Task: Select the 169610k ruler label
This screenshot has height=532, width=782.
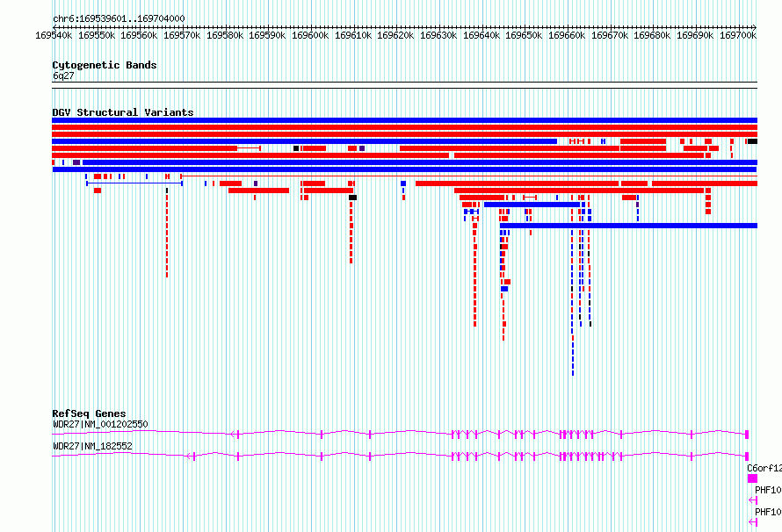Action: [x=352, y=35]
